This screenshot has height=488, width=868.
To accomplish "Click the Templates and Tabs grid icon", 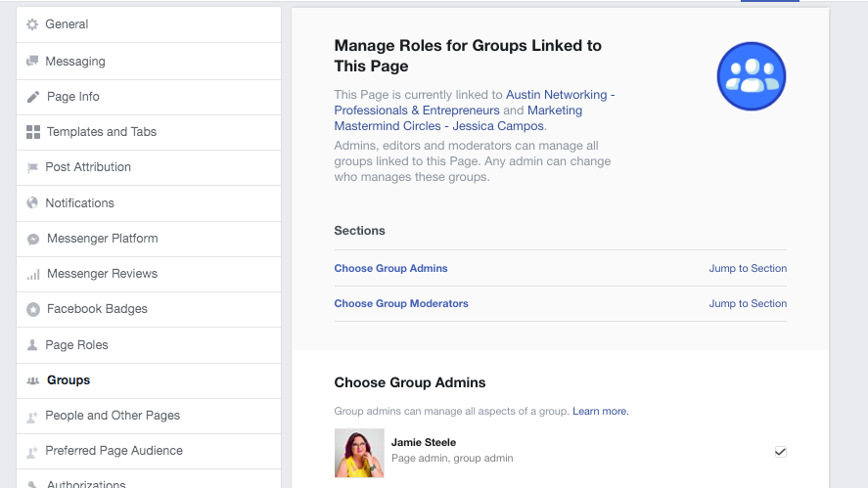I will click(32, 132).
